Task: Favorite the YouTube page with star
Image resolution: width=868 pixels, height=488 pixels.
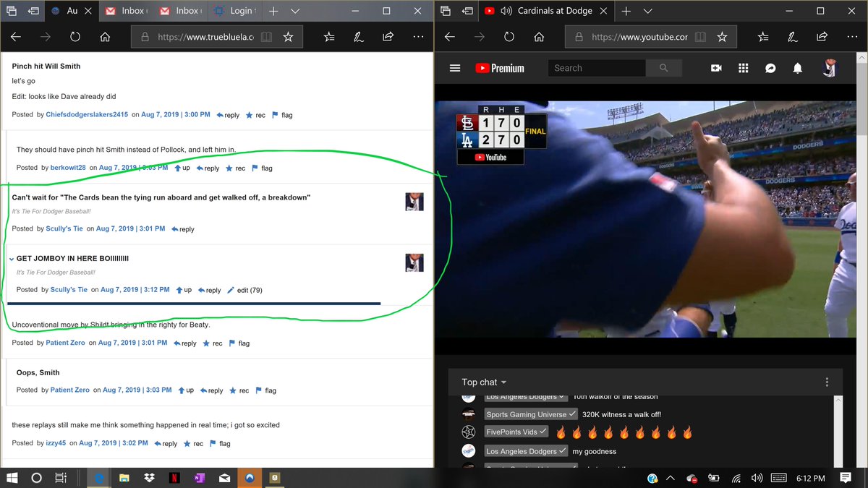Action: [x=722, y=37]
